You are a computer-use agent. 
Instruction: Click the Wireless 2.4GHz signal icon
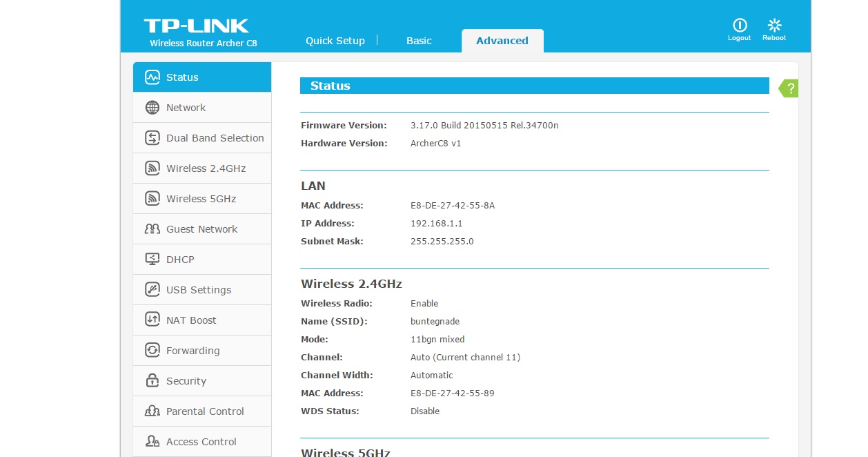(x=152, y=168)
